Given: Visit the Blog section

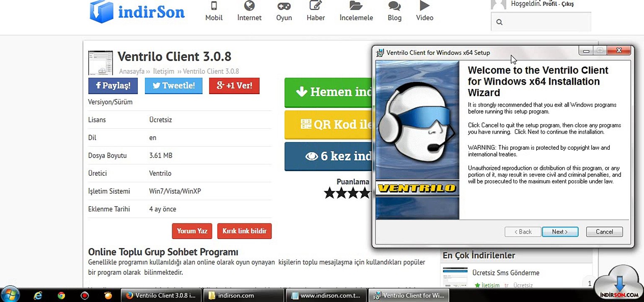Looking at the screenshot, I should (x=394, y=11).
